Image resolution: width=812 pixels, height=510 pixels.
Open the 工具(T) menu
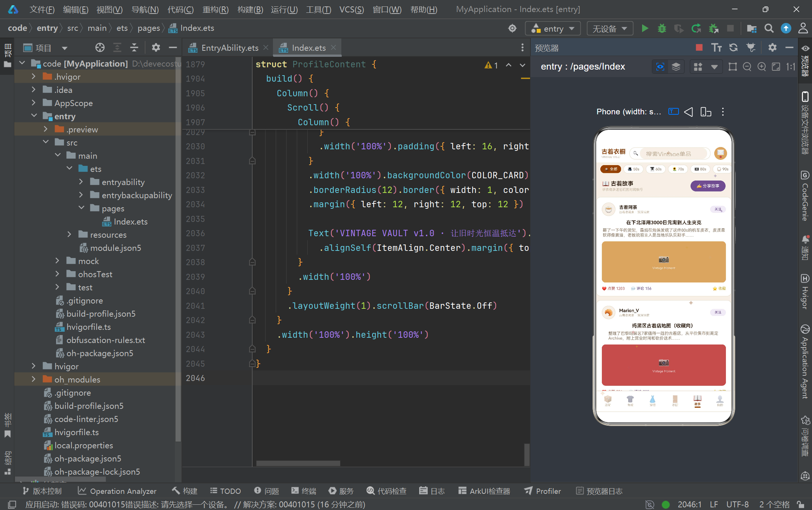pyautogui.click(x=318, y=9)
